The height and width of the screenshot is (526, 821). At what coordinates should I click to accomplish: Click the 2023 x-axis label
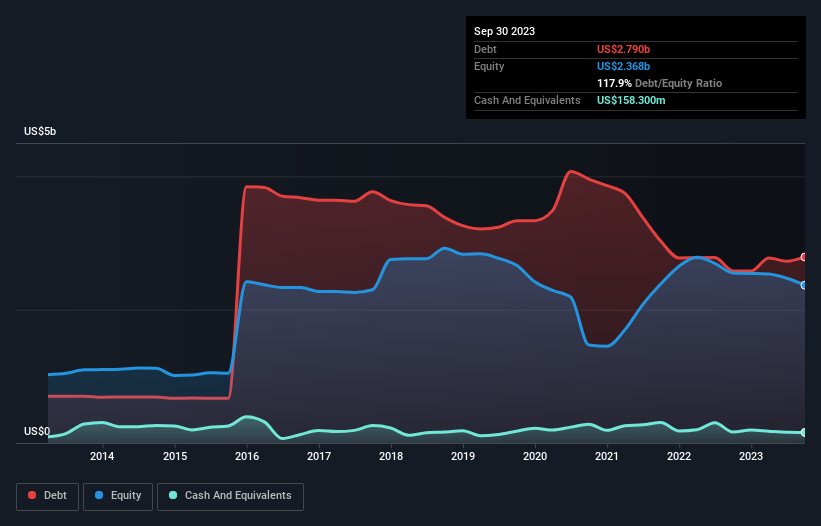(751, 456)
